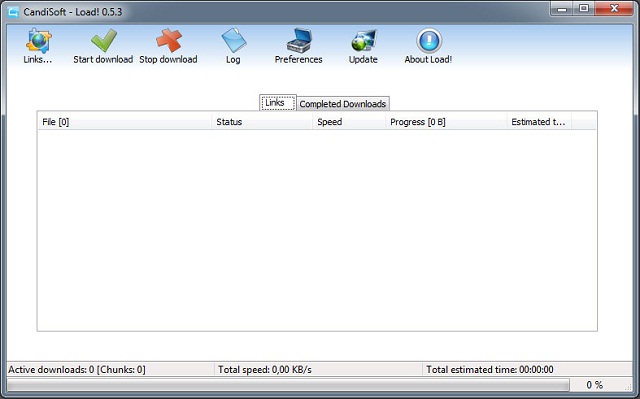Click the window resize grip corner

(629, 387)
